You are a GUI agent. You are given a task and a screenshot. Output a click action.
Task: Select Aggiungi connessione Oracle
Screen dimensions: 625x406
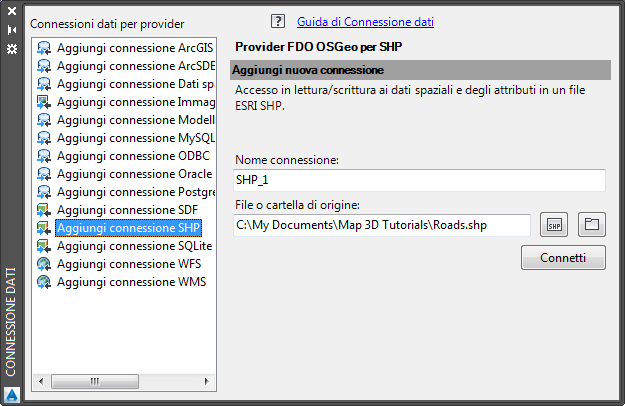point(134,174)
